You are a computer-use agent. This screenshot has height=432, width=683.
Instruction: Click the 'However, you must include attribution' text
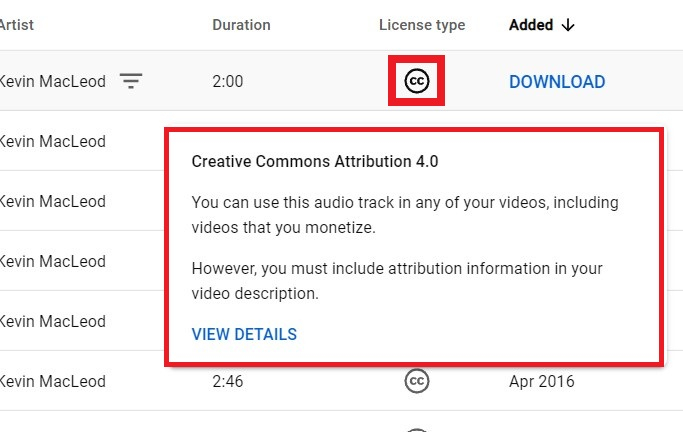(397, 281)
